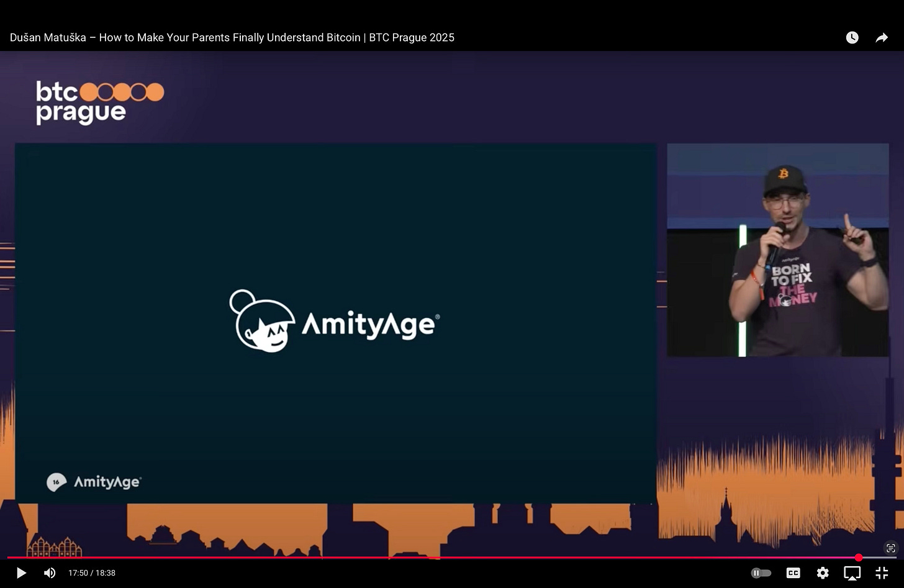Click the AirPlay cast icon
This screenshot has height=588, width=904.
(x=852, y=573)
